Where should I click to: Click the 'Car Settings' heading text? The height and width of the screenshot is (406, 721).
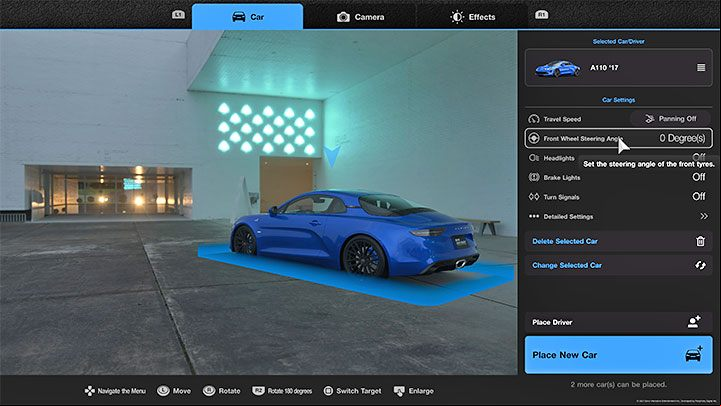[618, 100]
